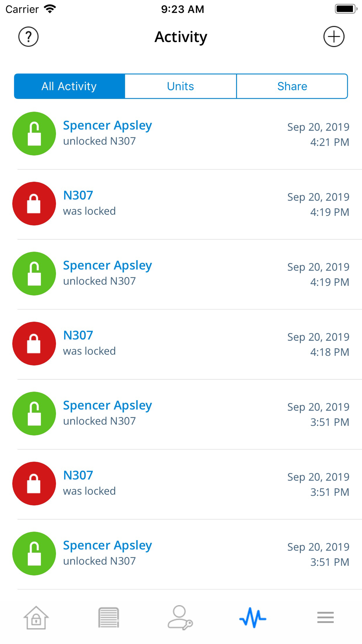Open user key sharing tab icon
The image size is (362, 644).
(x=180, y=618)
